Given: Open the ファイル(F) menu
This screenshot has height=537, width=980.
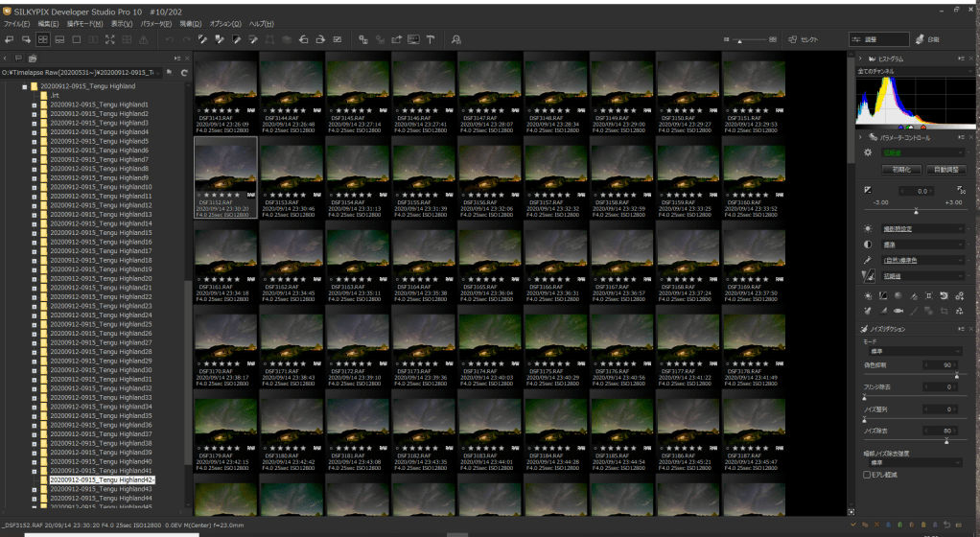Looking at the screenshot, I should point(16,23).
